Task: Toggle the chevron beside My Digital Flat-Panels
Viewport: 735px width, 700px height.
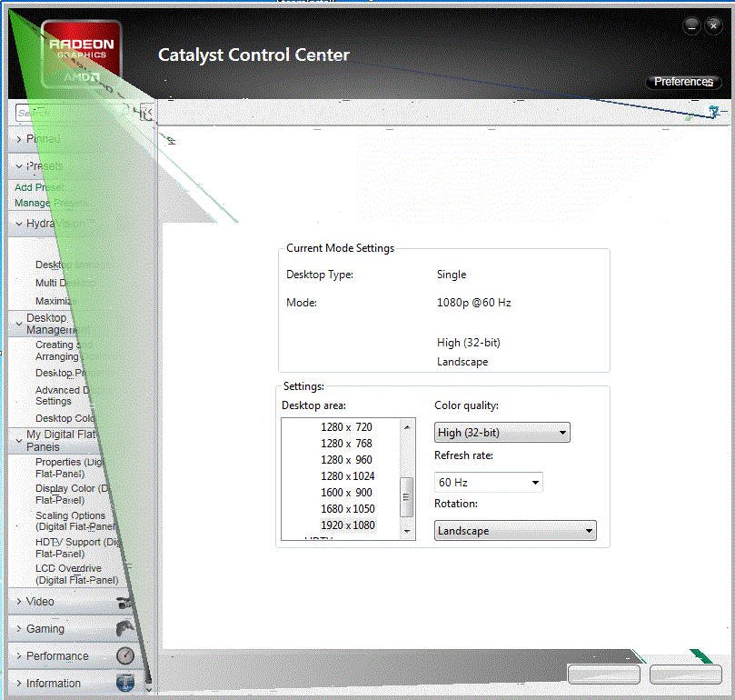Action: click(x=19, y=441)
